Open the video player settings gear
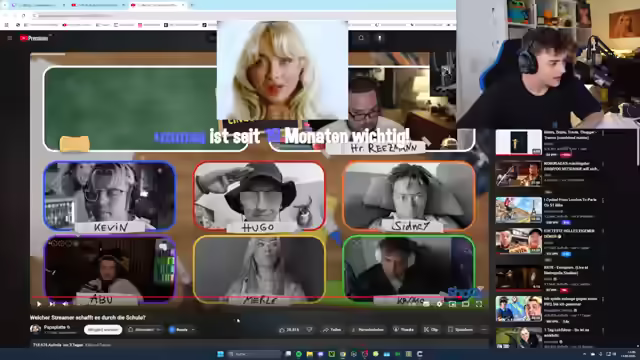Viewport: 640px width, 360px height. [439, 304]
